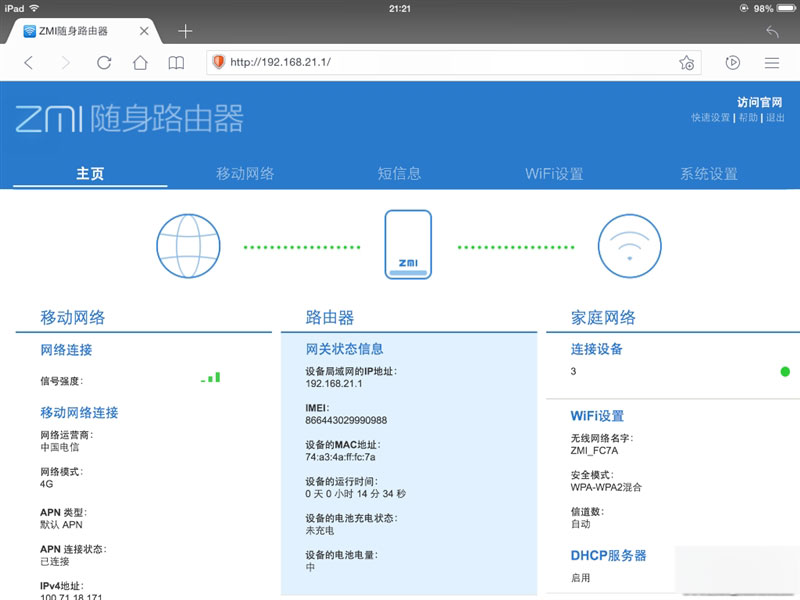This screenshot has width=800, height=600.
Task: Click the reader mode circle icon in toolbar
Action: pyautogui.click(x=732, y=62)
